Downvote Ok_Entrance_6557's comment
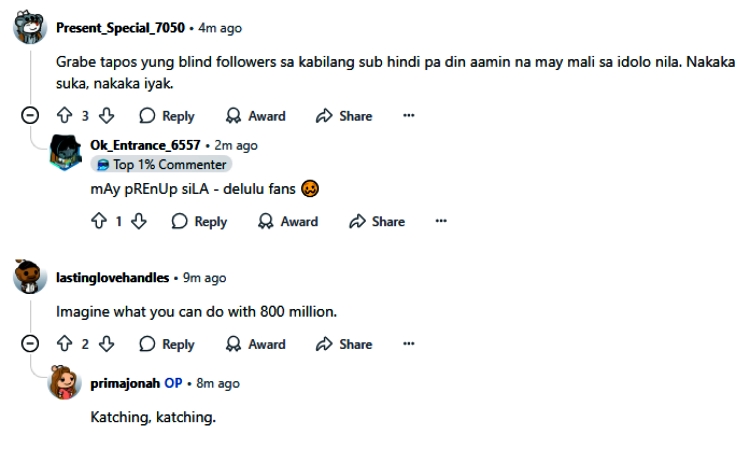The image size is (750, 449). pos(139,222)
